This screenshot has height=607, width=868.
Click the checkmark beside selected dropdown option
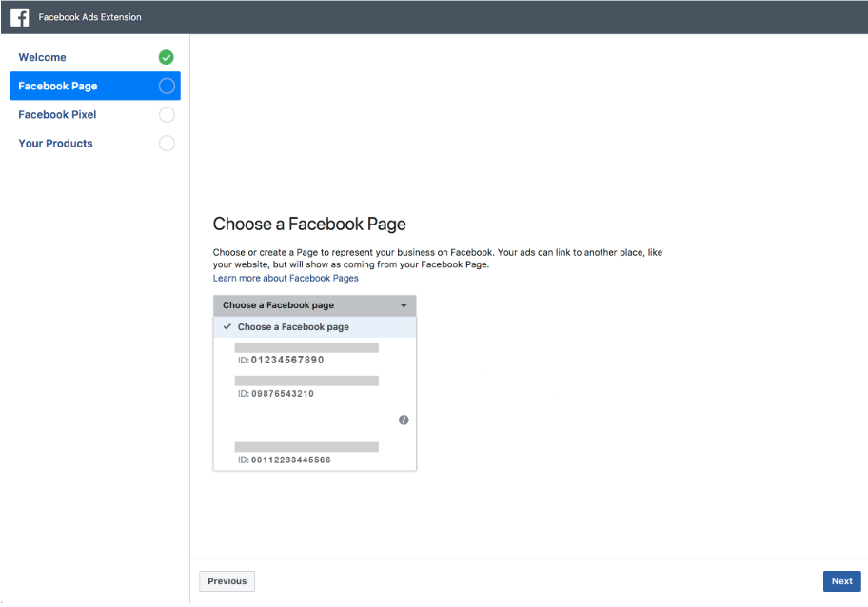227,326
